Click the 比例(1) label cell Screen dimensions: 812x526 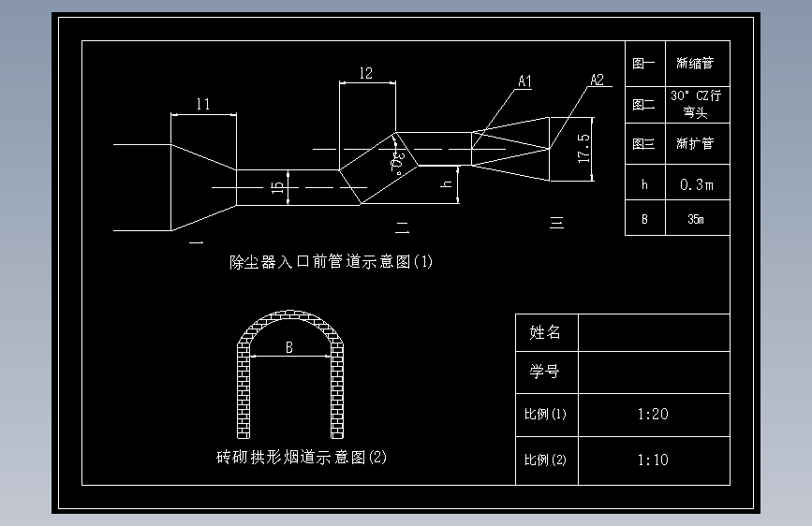pos(546,415)
